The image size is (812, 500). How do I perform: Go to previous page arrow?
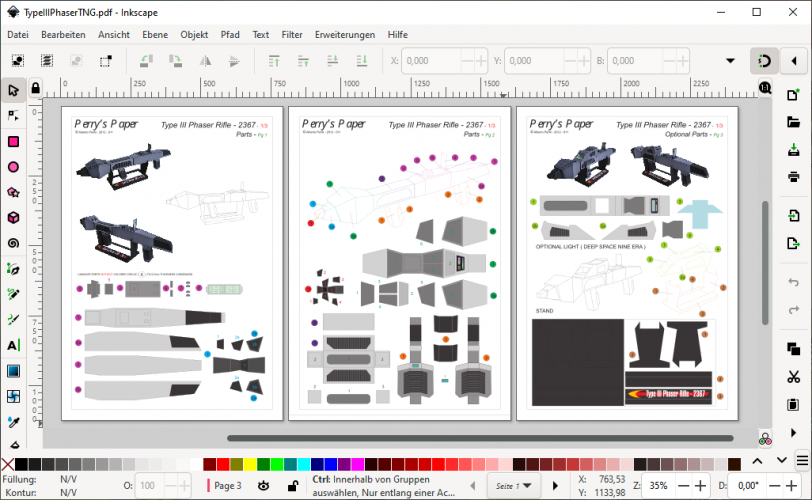click(x=473, y=486)
